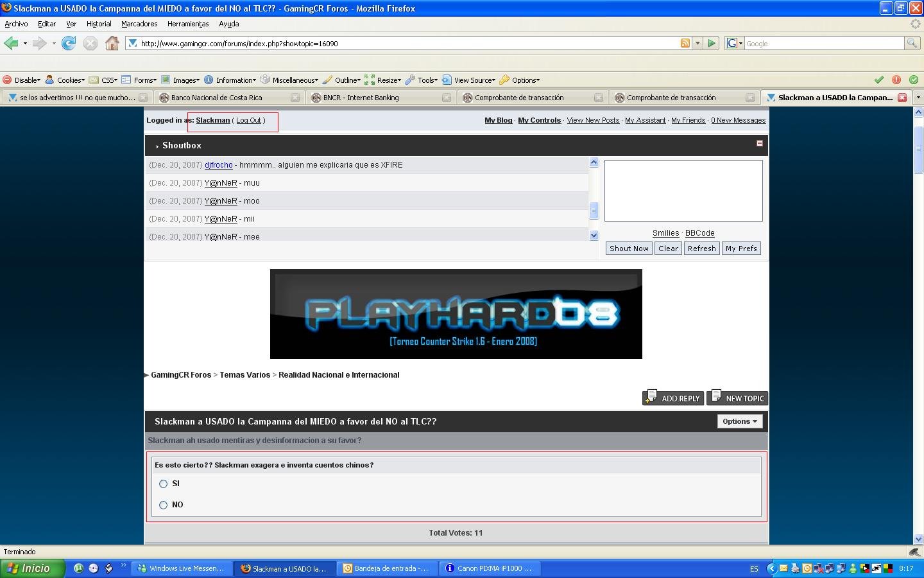The image size is (924, 578).
Task: Open the Home page icon
Action: pos(112,43)
